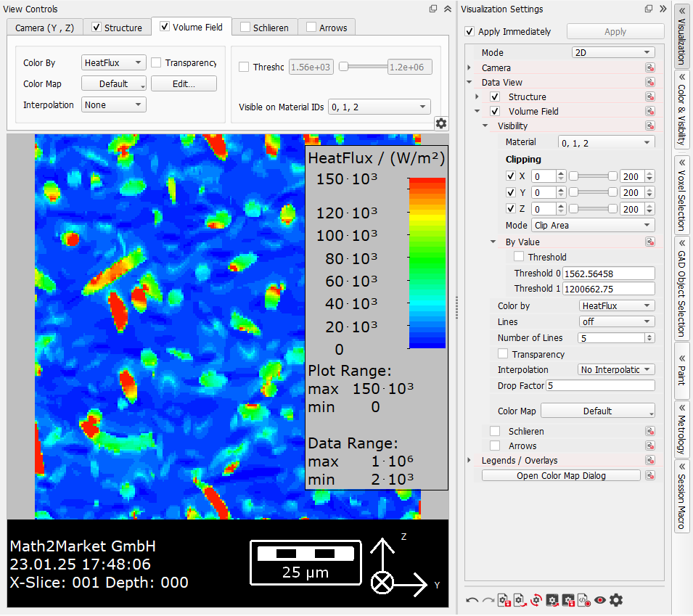Switch to the Arrows tab
The height and width of the screenshot is (616, 693).
pyautogui.click(x=327, y=28)
